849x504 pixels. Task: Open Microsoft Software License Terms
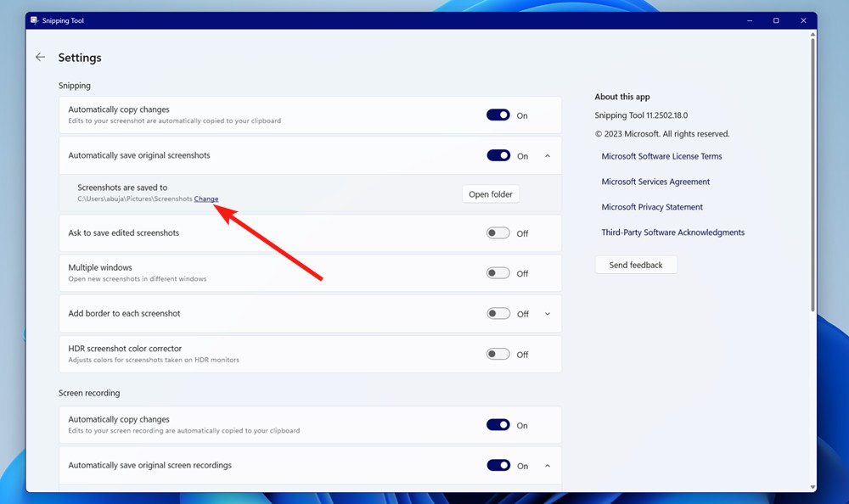tap(661, 156)
